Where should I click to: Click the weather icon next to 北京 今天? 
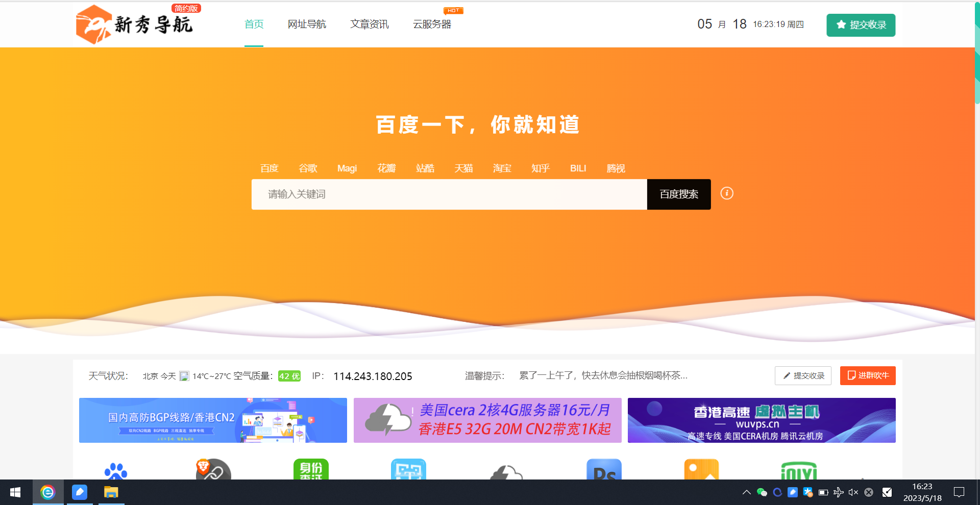(x=184, y=376)
